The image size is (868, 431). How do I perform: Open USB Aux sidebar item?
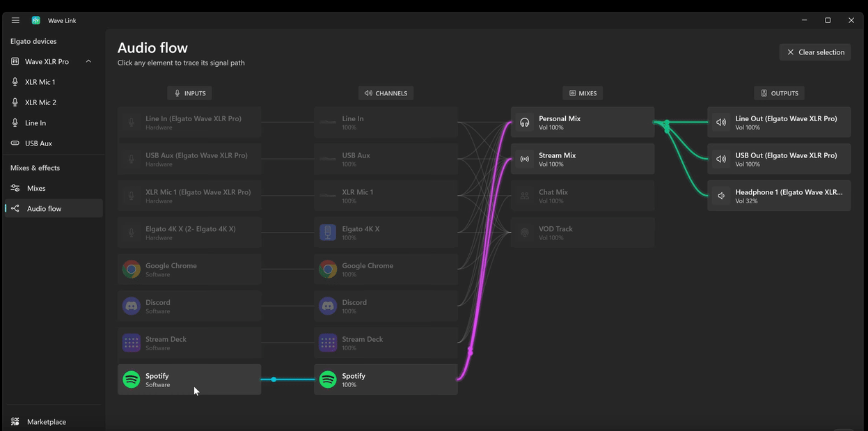pyautogui.click(x=53, y=143)
